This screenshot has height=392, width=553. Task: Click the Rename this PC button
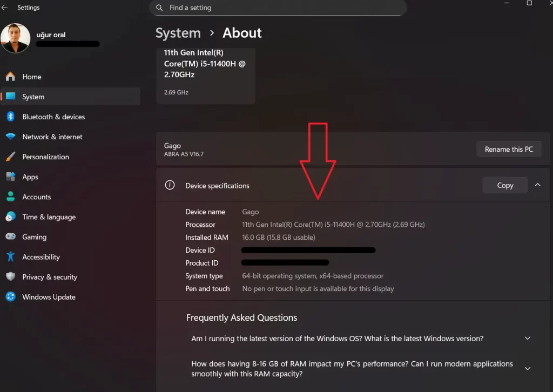tap(508, 148)
